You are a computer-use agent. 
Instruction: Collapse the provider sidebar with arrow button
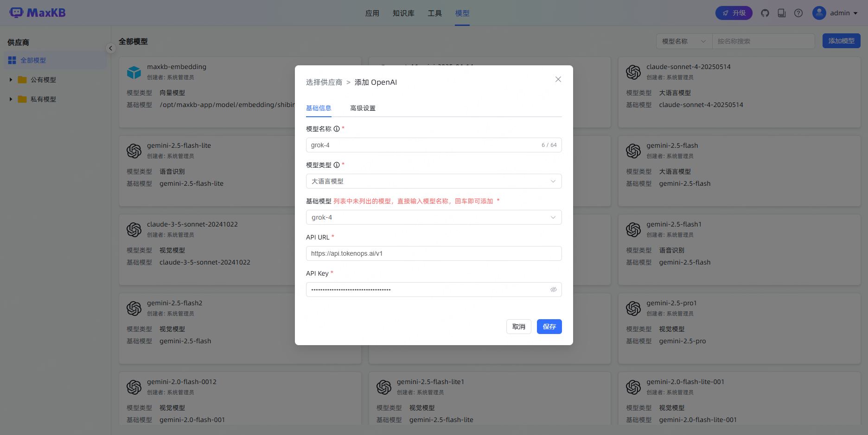pyautogui.click(x=110, y=48)
